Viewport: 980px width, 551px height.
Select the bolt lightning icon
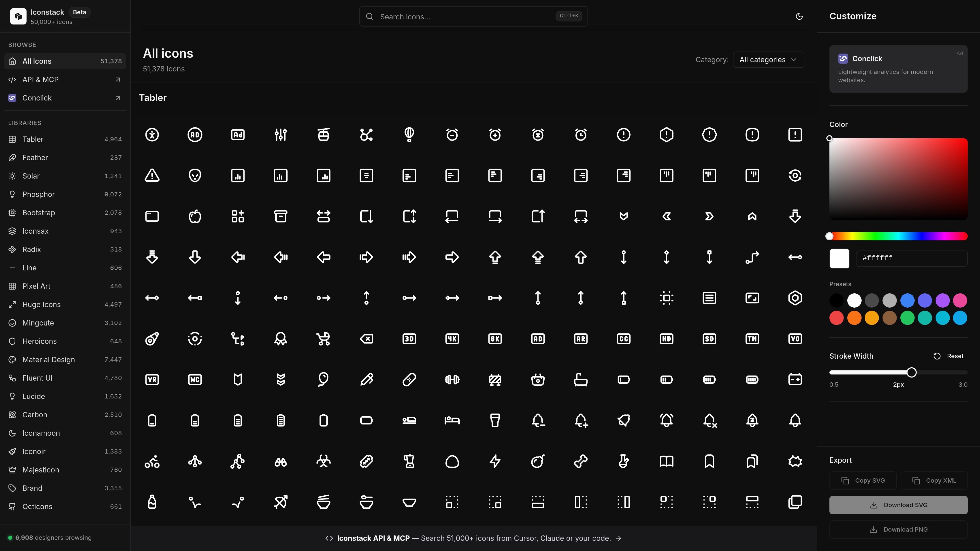495,461
